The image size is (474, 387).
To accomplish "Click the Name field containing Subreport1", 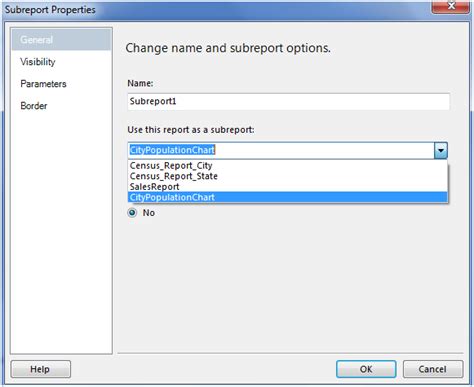I will point(288,101).
